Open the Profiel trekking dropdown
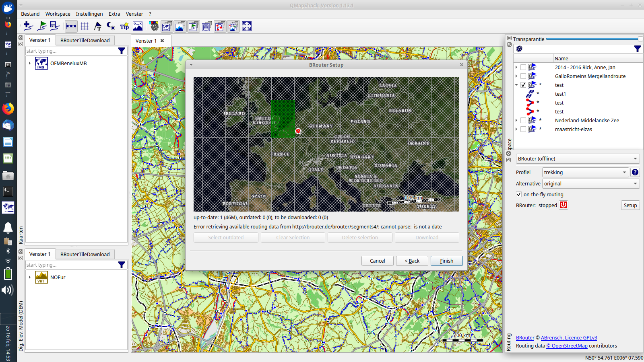Viewport: 644px width, 362px height. pos(585,172)
